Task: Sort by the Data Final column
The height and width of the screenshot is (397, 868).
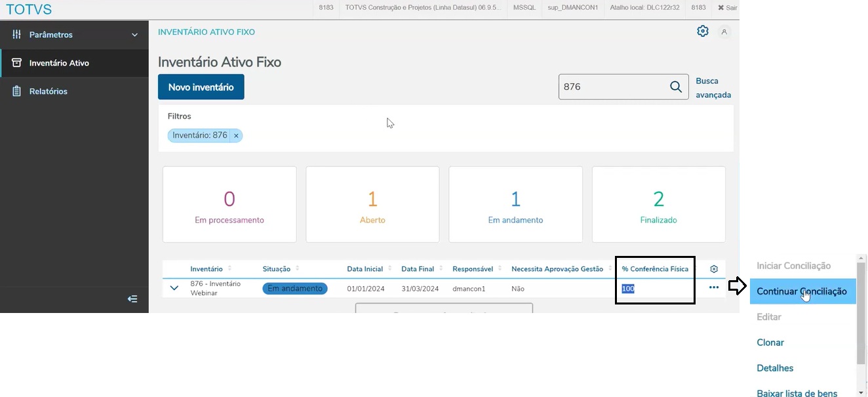Action: tap(441, 269)
